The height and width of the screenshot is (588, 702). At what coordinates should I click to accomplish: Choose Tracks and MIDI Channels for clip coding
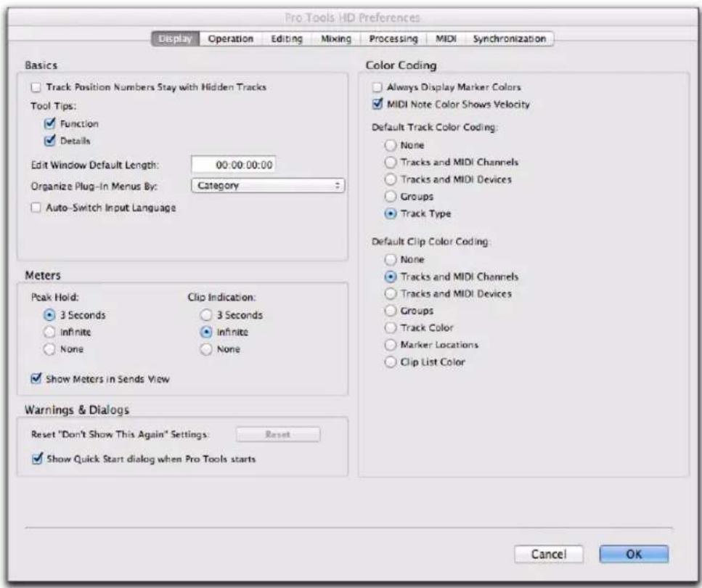(391, 277)
